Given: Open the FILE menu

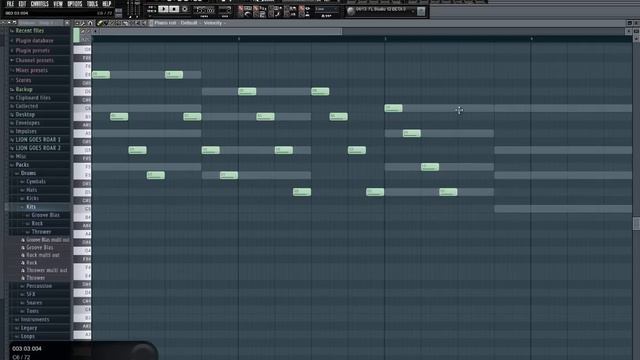Looking at the screenshot, I should tap(10, 4).
